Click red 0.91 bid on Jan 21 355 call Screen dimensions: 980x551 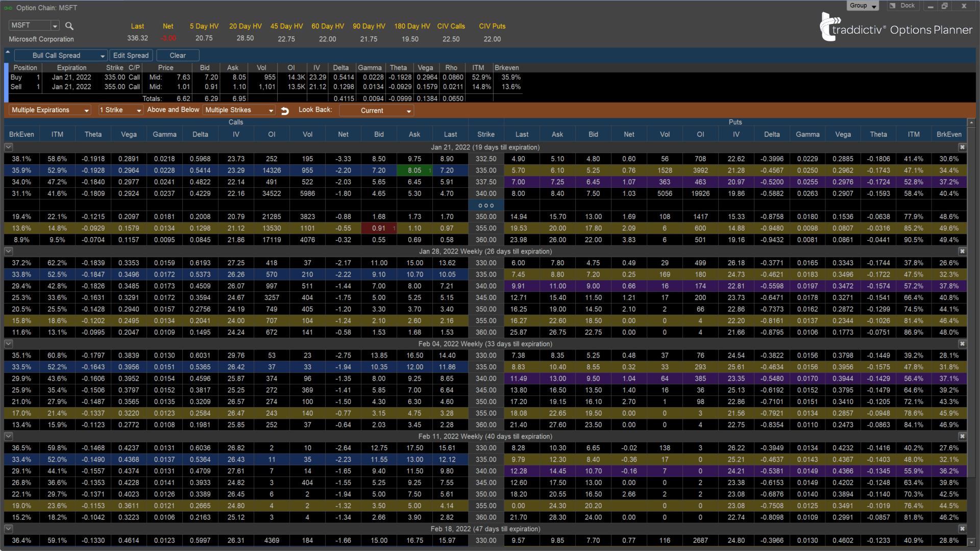[x=379, y=229]
